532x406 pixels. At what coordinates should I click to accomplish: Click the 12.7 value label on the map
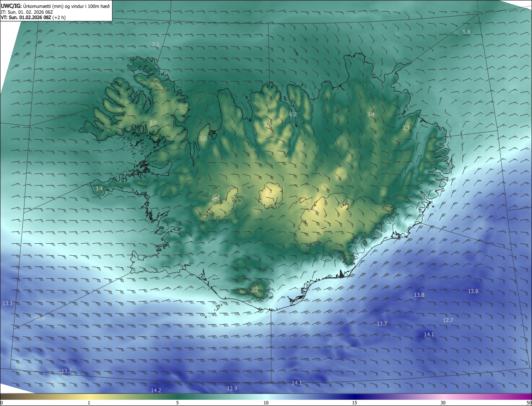(x=448, y=320)
